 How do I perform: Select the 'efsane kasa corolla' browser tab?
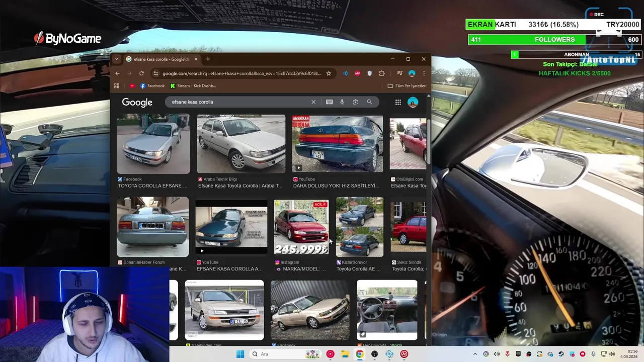pos(162,59)
